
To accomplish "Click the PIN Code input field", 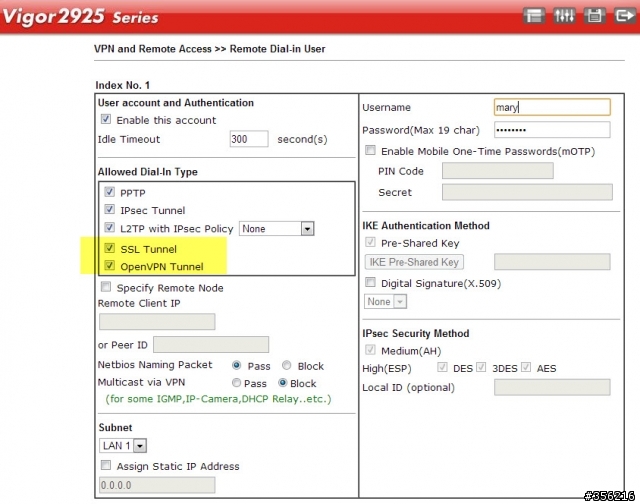I will [498, 171].
